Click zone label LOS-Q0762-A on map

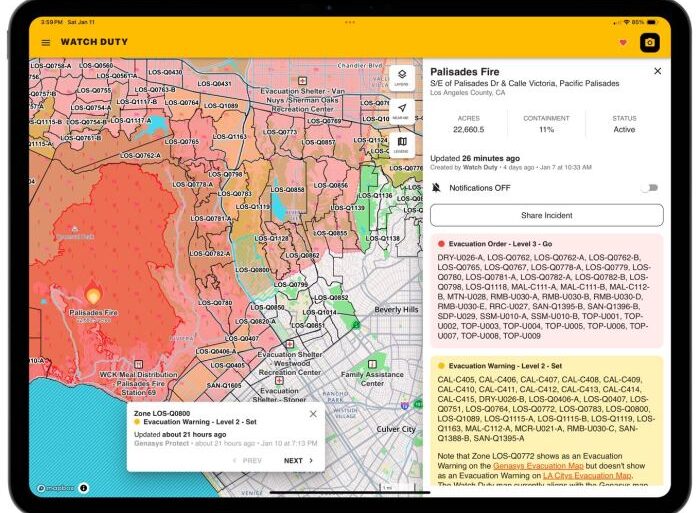pos(140,155)
